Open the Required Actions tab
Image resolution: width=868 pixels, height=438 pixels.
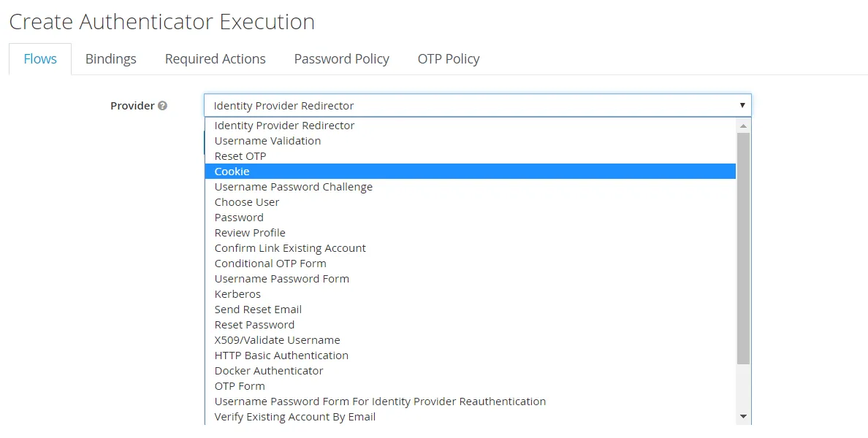point(215,59)
